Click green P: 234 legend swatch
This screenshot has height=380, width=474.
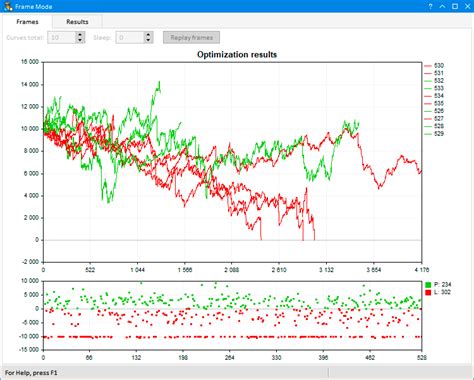[428, 285]
